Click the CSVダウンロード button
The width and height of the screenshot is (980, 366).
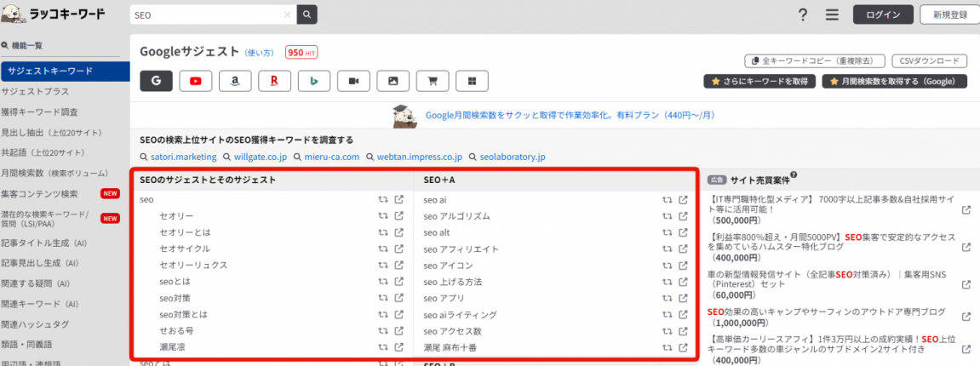pyautogui.click(x=929, y=61)
